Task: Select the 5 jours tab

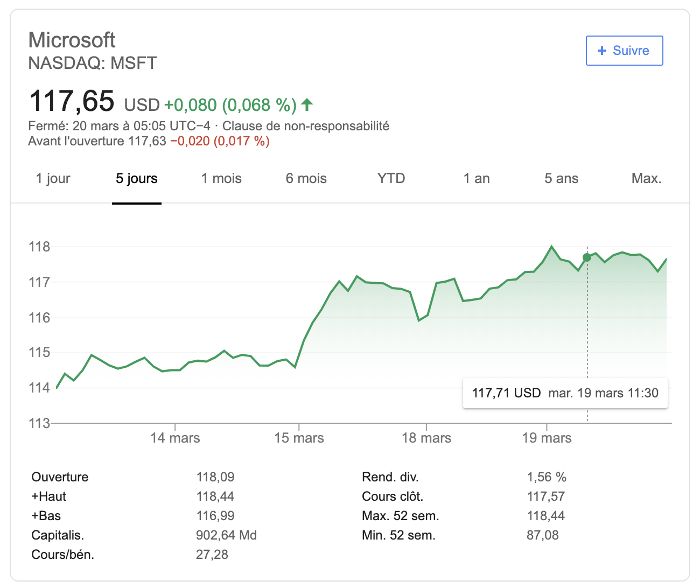Action: click(x=137, y=179)
